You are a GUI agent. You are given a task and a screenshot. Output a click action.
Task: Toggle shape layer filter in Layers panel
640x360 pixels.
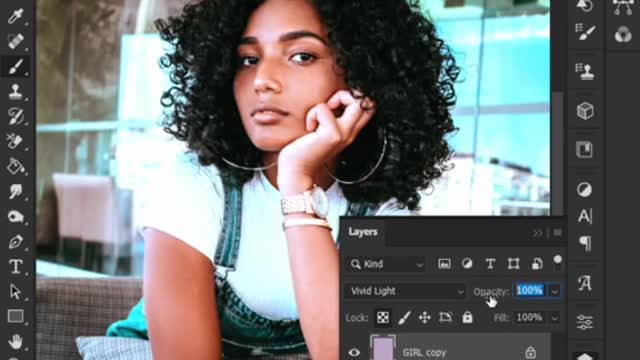tap(513, 264)
